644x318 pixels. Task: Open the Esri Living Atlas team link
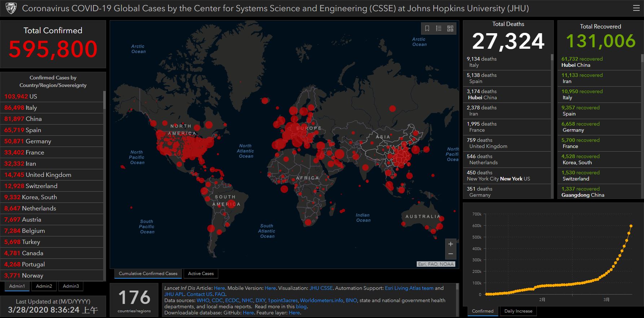tap(409, 288)
